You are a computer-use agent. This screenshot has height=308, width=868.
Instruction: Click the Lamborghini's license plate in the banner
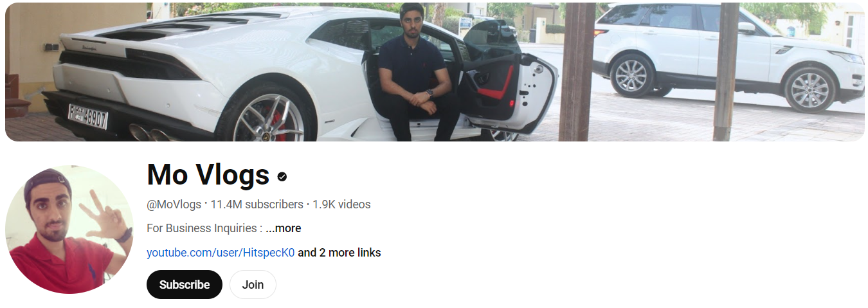(88, 117)
